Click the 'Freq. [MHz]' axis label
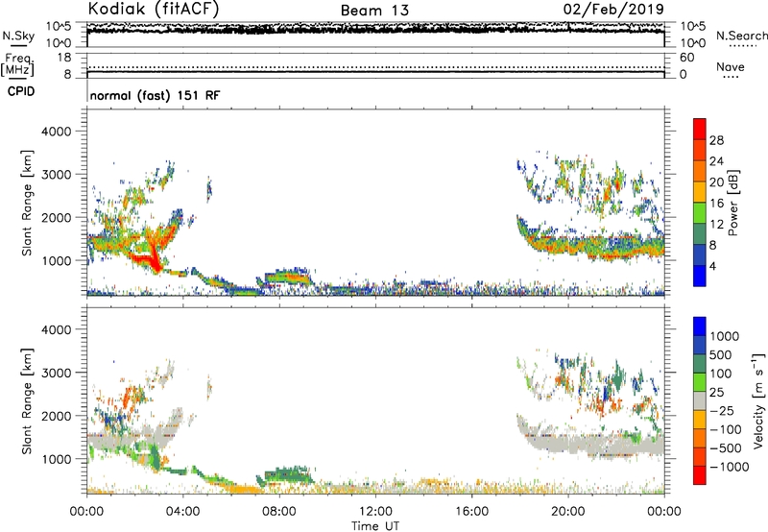Screen dimensions: 768x532 [x=17, y=64]
